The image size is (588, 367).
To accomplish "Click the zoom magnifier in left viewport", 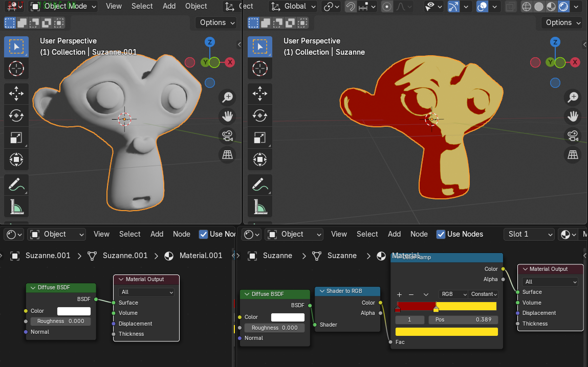I will [x=227, y=97].
